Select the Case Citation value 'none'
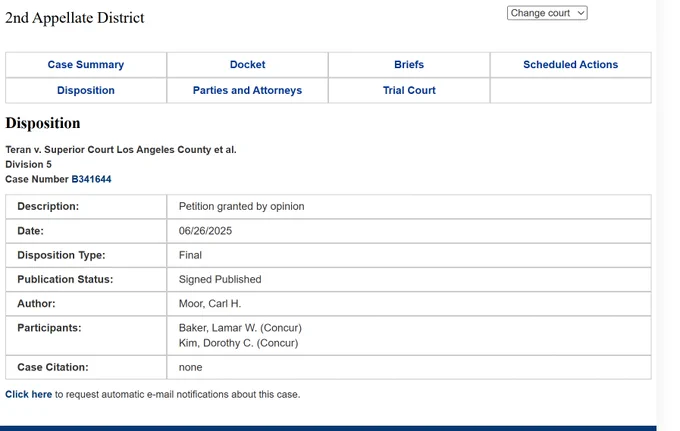This screenshot has width=680, height=431. tap(190, 367)
